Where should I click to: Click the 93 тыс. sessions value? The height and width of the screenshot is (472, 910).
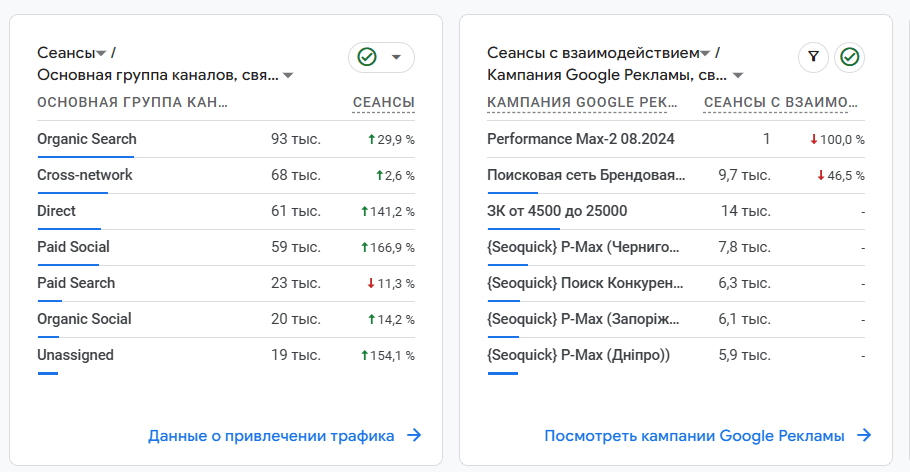[x=295, y=139]
